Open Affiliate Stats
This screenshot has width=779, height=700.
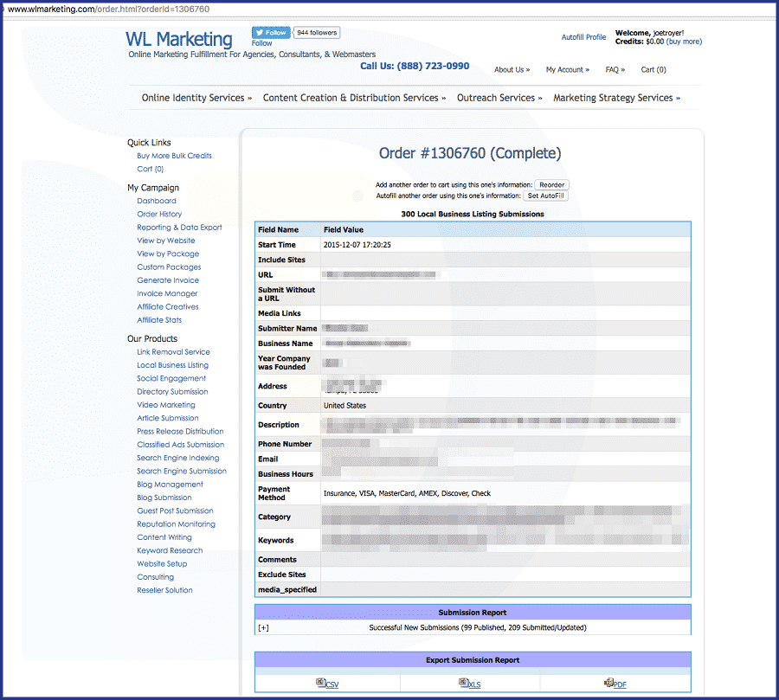click(x=159, y=320)
